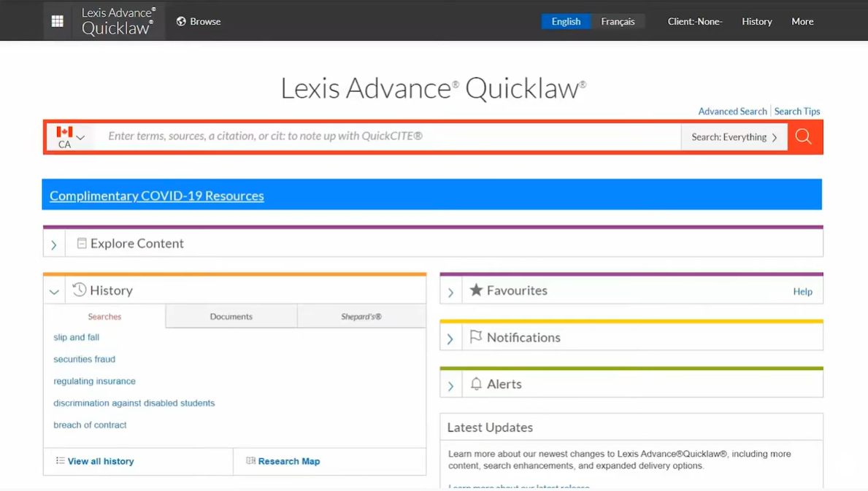
Task: Open the 'breach of contract' search
Action: pos(91,425)
